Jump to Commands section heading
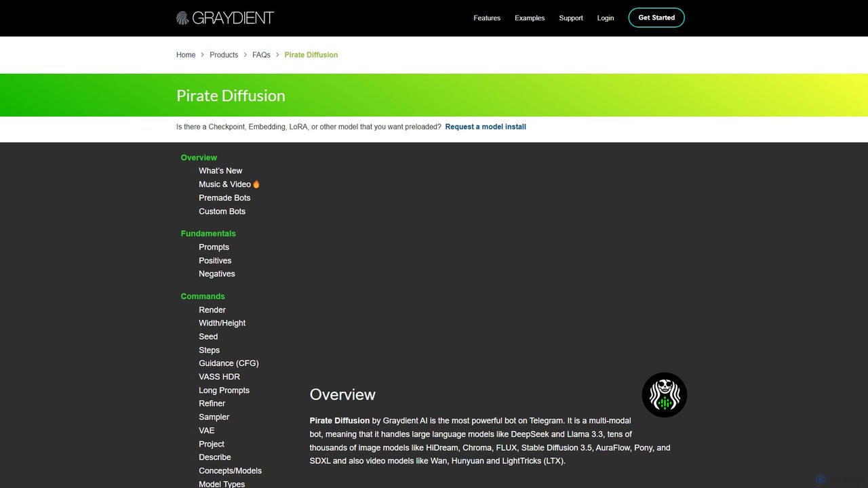The height and width of the screenshot is (488, 868). pyautogui.click(x=203, y=296)
